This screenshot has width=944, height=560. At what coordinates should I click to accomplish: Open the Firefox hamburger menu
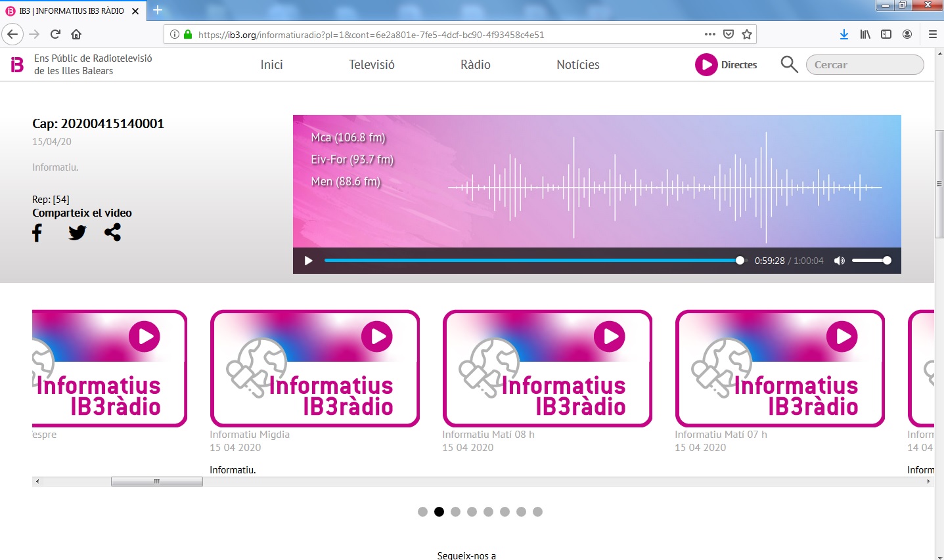[932, 34]
